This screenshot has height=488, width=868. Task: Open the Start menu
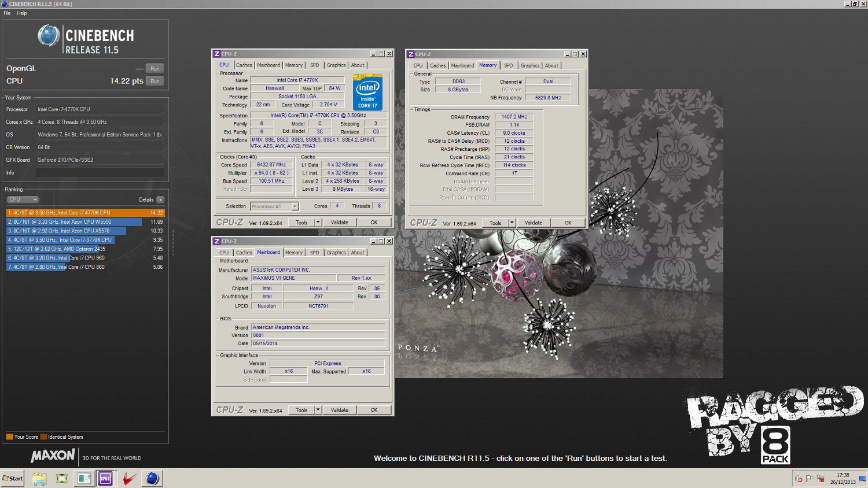[12, 478]
